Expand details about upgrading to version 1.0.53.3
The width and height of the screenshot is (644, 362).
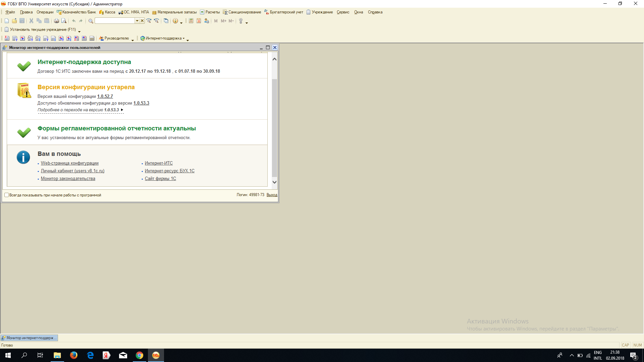pyautogui.click(x=80, y=110)
